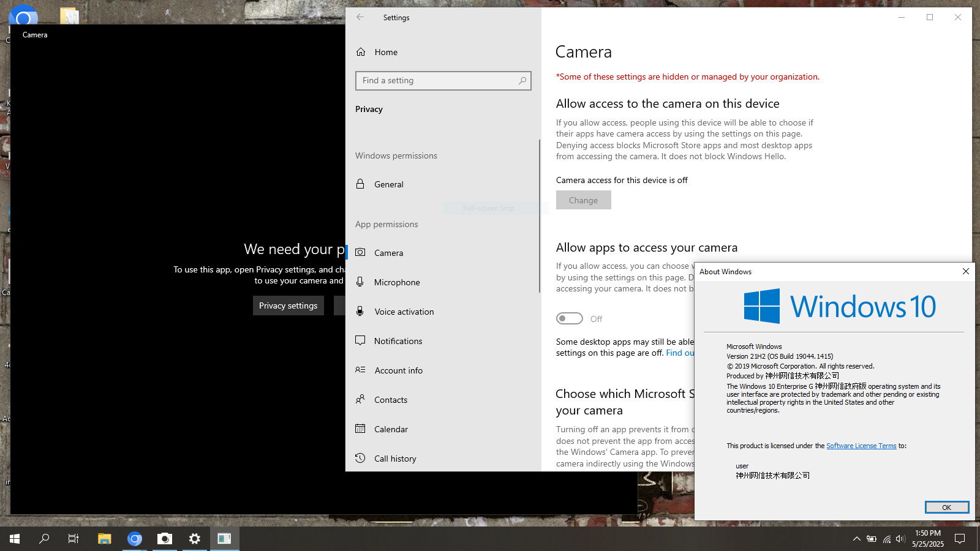Screen dimensions: 980x551
Task: Open Microphone privacy settings
Action: coord(443,282)
